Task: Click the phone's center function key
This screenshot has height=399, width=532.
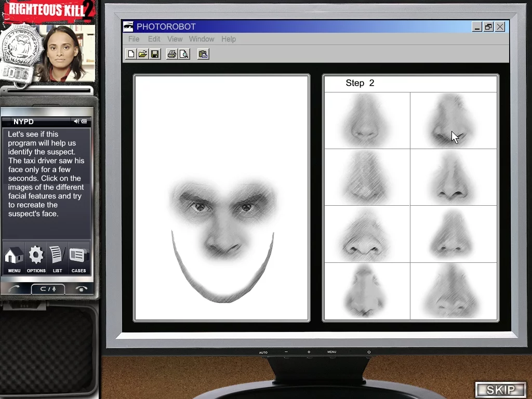Action: click(48, 289)
